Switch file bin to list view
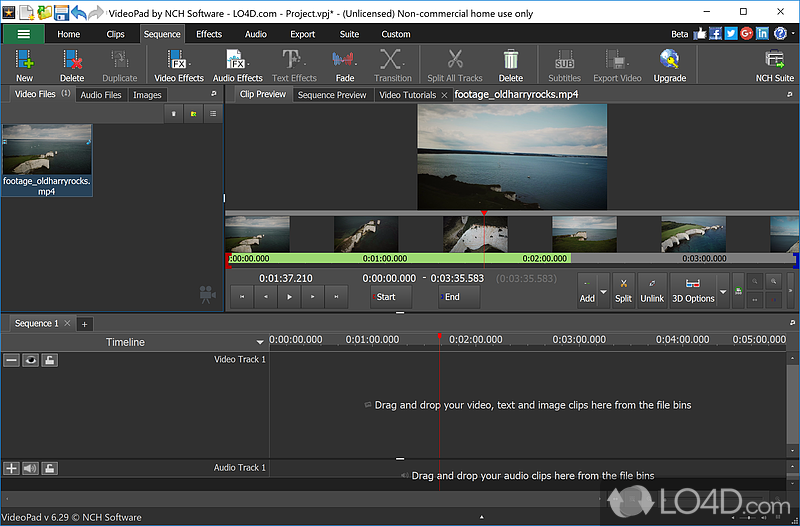 coord(213,114)
